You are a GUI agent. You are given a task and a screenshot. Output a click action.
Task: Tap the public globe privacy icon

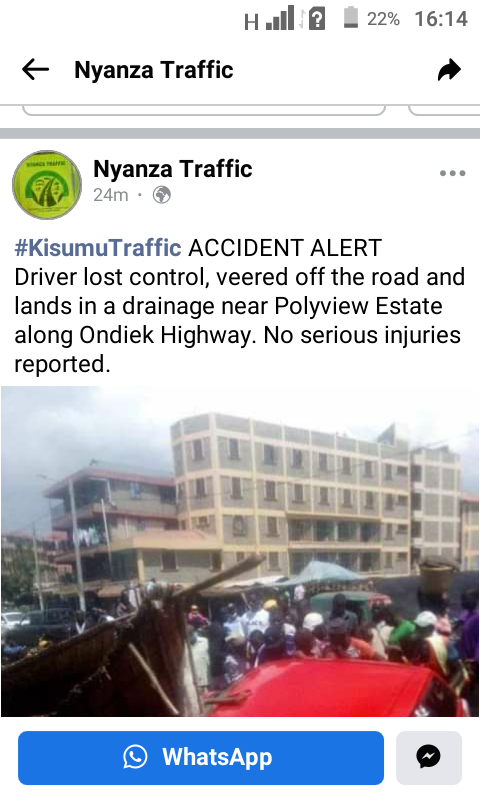pos(162,195)
